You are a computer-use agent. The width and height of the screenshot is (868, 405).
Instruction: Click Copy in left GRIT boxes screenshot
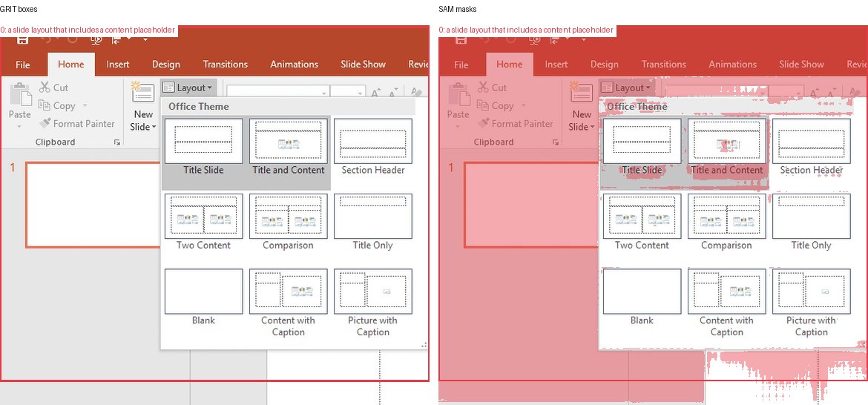point(56,105)
